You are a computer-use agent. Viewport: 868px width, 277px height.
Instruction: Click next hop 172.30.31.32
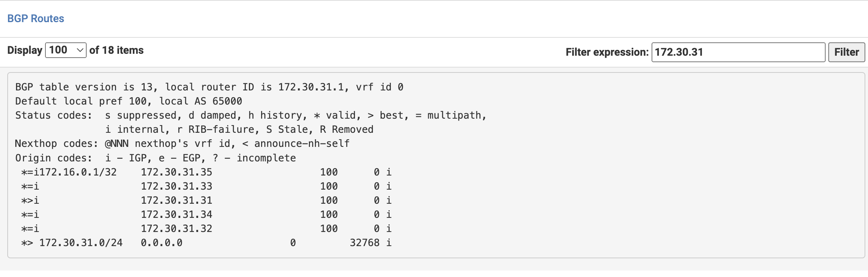click(176, 229)
